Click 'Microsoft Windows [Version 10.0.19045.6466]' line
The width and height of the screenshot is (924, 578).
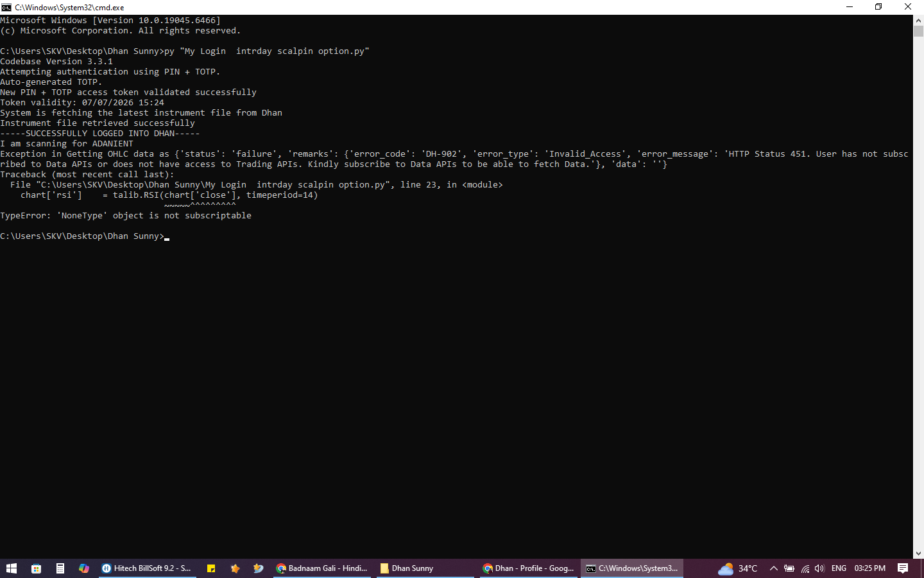pyautogui.click(x=110, y=21)
